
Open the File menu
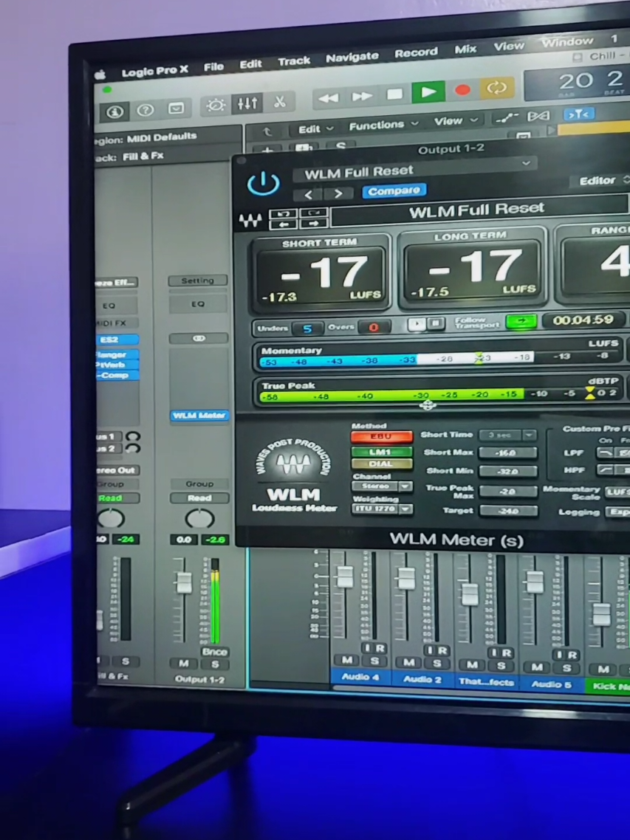tap(213, 67)
